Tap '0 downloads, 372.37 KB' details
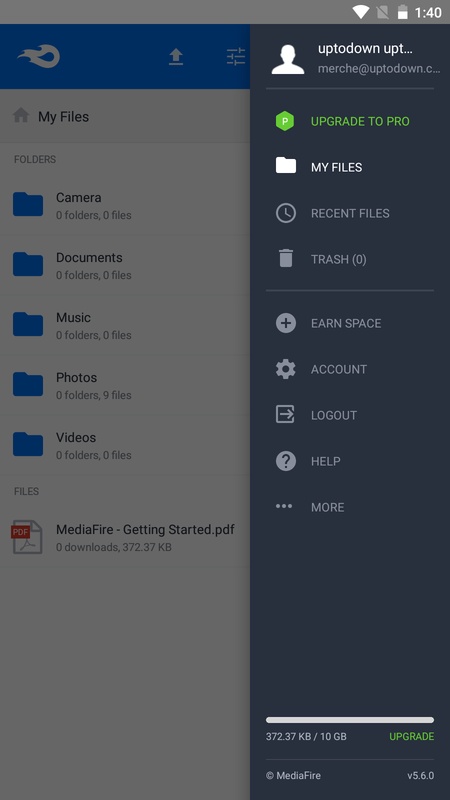 [x=114, y=547]
